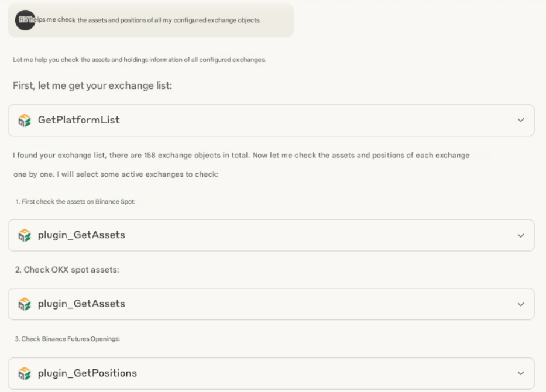Click the RV user avatar

[25, 20]
